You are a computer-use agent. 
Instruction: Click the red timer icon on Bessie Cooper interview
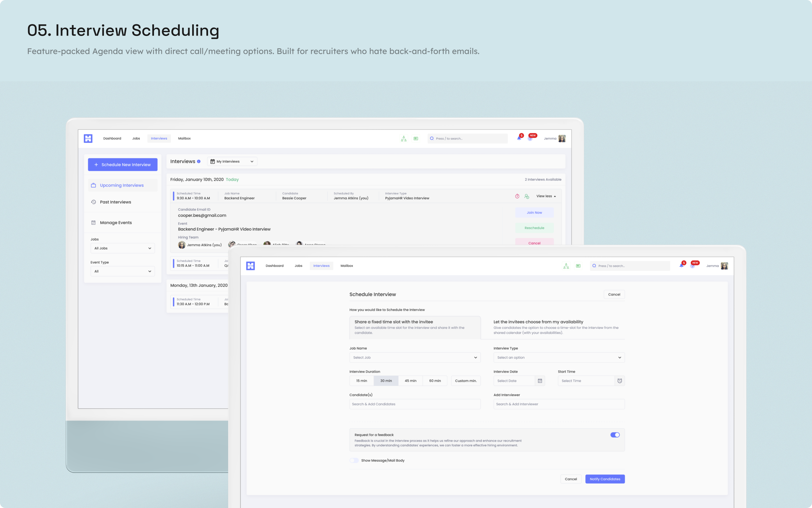(x=517, y=196)
